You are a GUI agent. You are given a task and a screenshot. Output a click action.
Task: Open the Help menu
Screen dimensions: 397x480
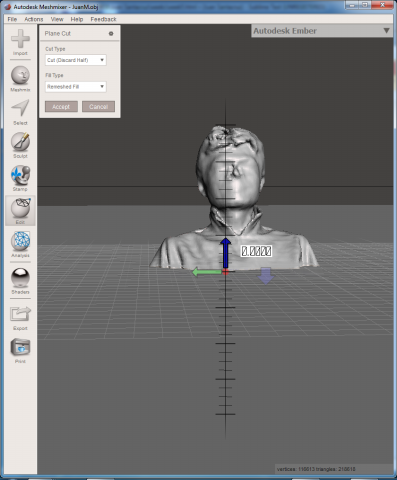tap(77, 19)
